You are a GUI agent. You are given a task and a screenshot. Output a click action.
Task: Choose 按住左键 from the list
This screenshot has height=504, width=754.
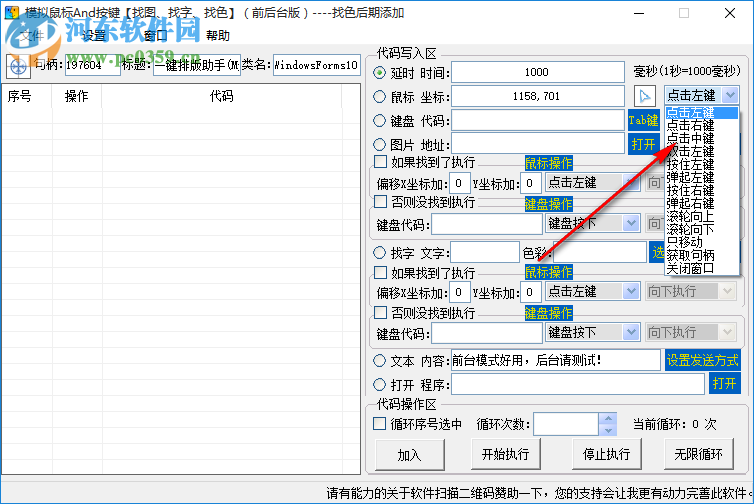(x=702, y=164)
